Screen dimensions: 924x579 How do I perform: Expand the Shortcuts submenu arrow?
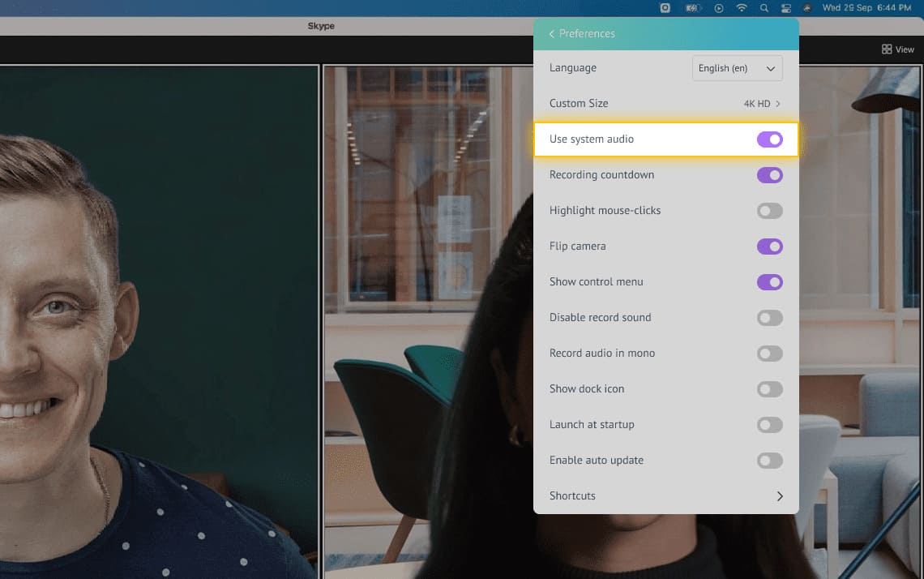780,496
